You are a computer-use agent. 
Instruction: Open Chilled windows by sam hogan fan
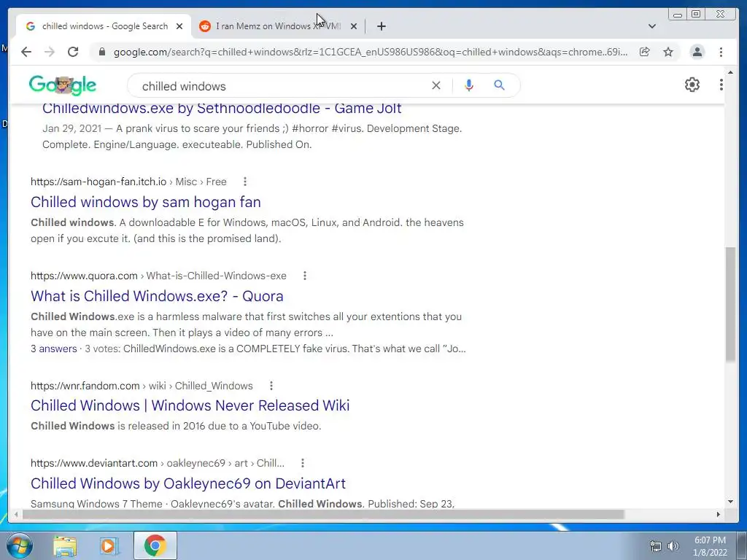(145, 202)
